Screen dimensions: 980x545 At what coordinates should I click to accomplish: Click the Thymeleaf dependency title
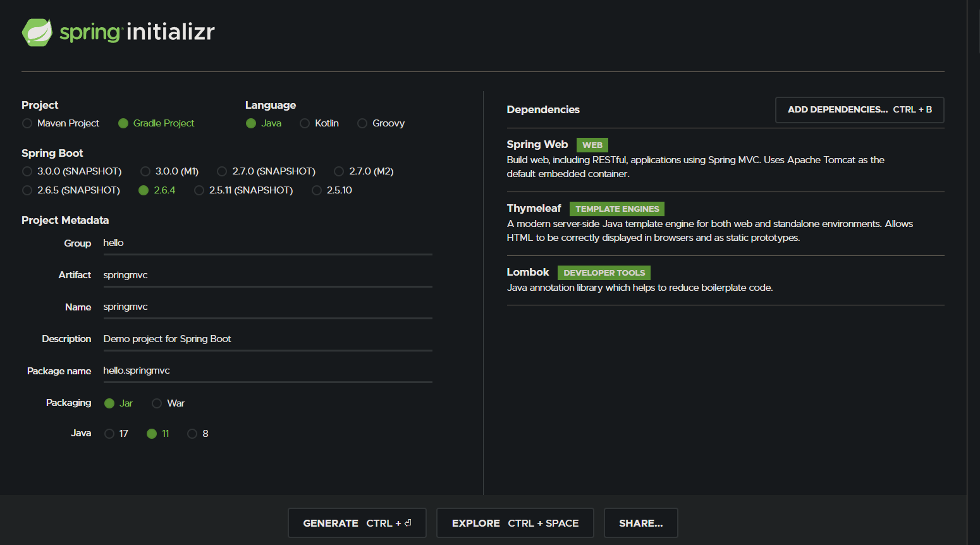[x=534, y=209]
